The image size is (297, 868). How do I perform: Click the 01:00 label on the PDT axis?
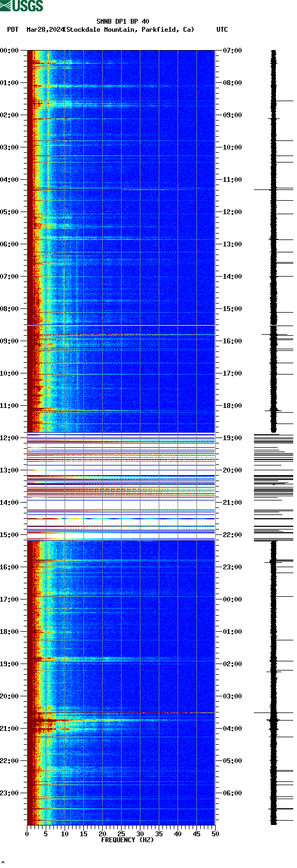[x=9, y=83]
